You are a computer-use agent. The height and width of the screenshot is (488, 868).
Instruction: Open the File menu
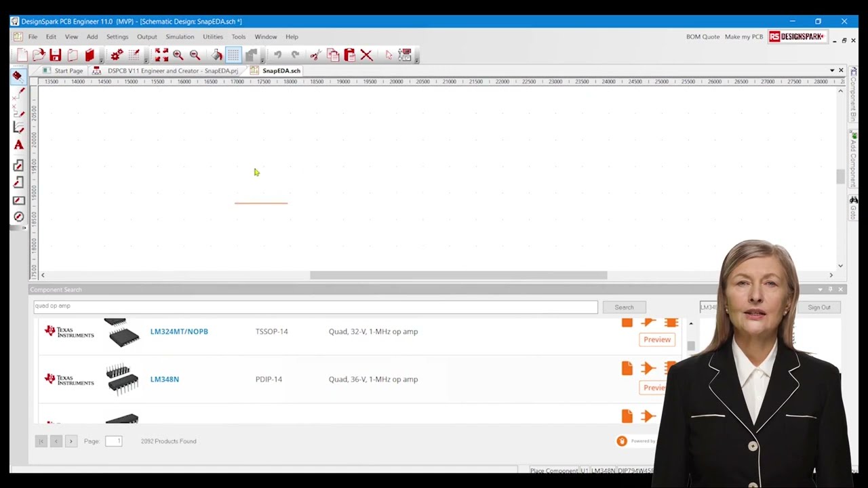tap(33, 37)
